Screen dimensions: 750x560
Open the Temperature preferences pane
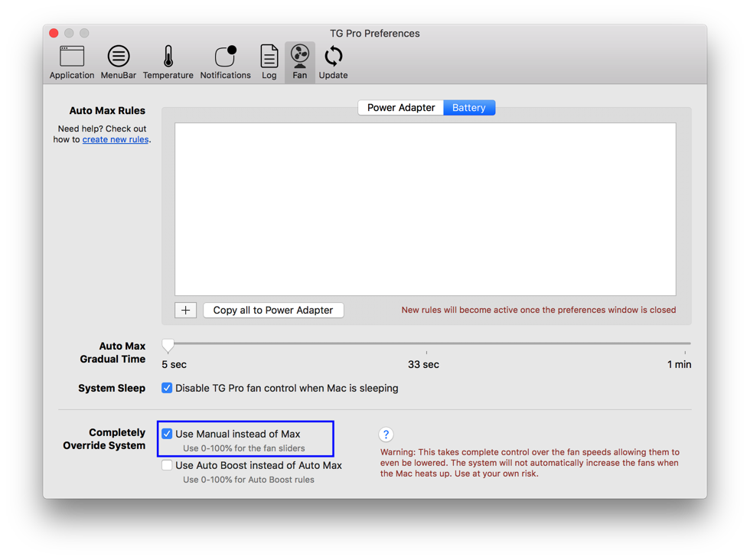pos(168,63)
